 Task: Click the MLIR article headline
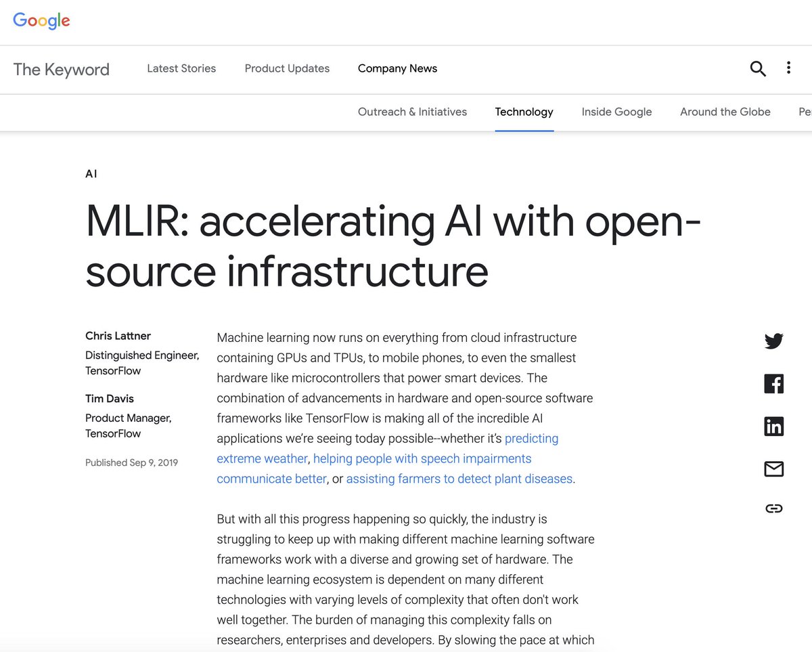(x=393, y=246)
